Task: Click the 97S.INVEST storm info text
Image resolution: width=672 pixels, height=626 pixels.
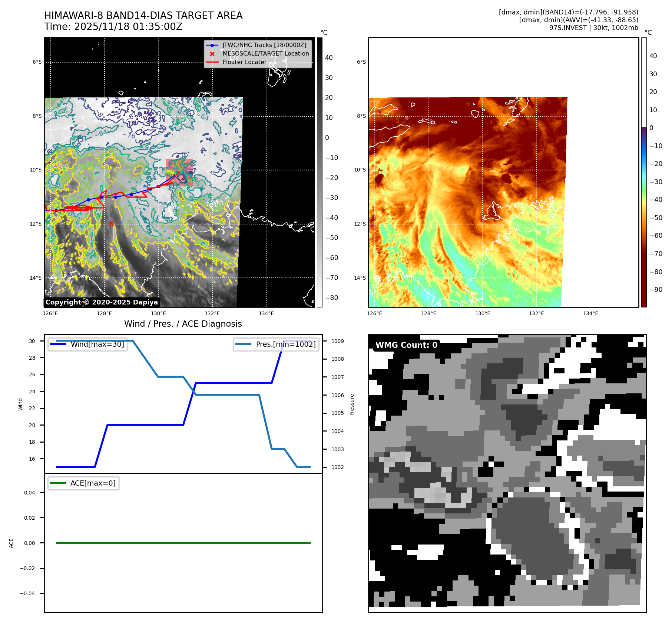Action: [x=593, y=28]
